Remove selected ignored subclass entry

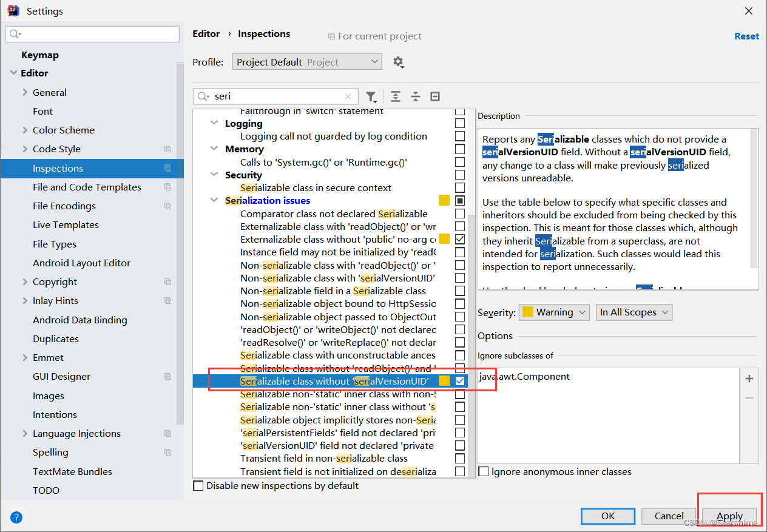pos(749,397)
